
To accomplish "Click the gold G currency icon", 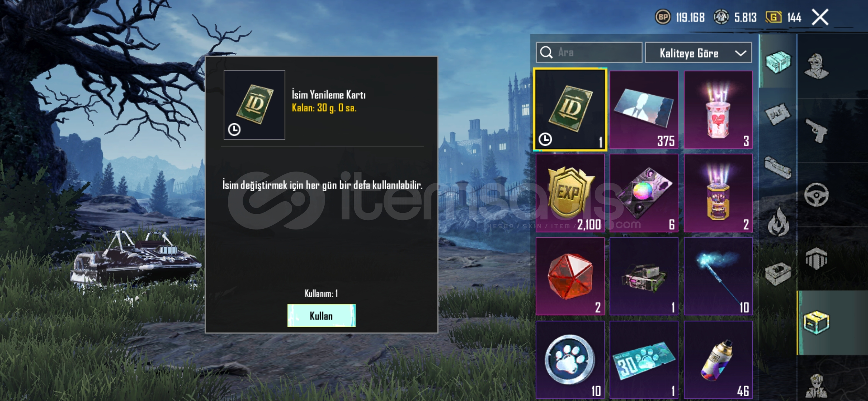I will click(x=773, y=17).
